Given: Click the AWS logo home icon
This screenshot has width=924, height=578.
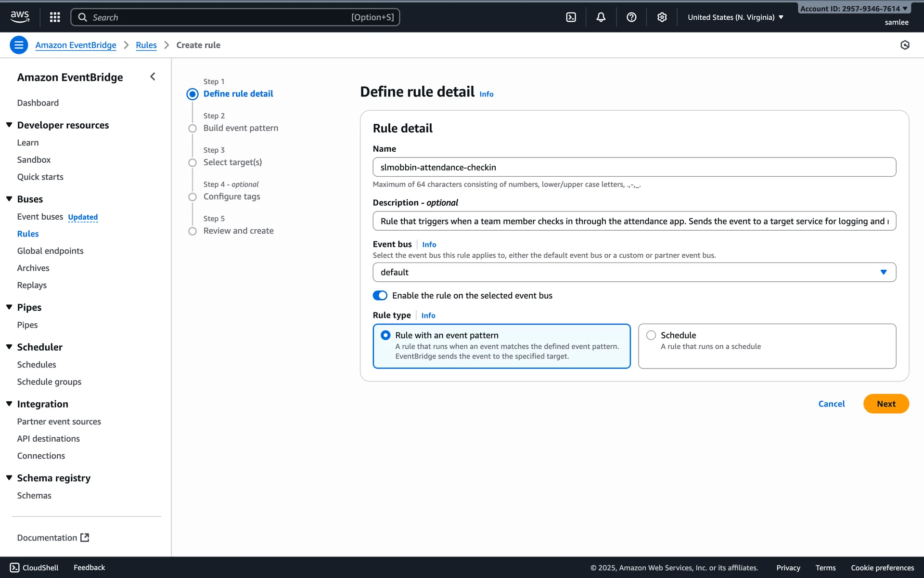Looking at the screenshot, I should click(20, 17).
